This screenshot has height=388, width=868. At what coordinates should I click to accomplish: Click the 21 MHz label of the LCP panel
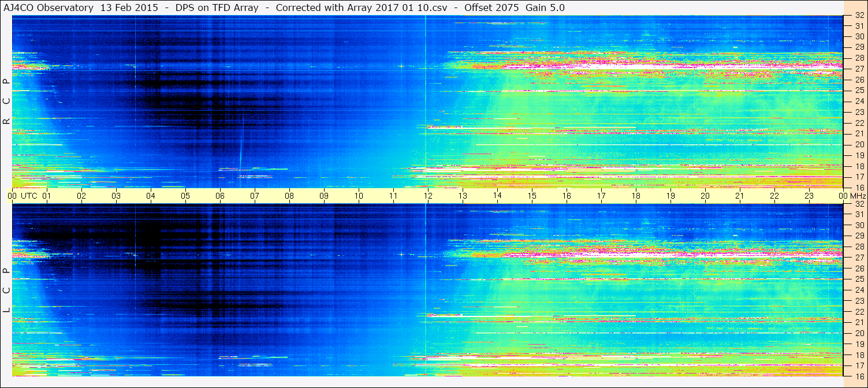click(x=859, y=322)
